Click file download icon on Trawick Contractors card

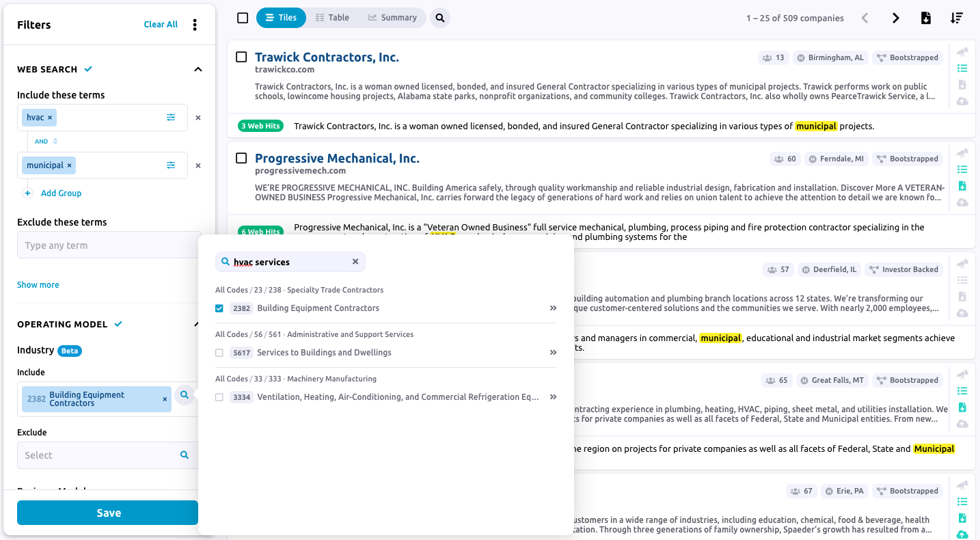point(962,85)
